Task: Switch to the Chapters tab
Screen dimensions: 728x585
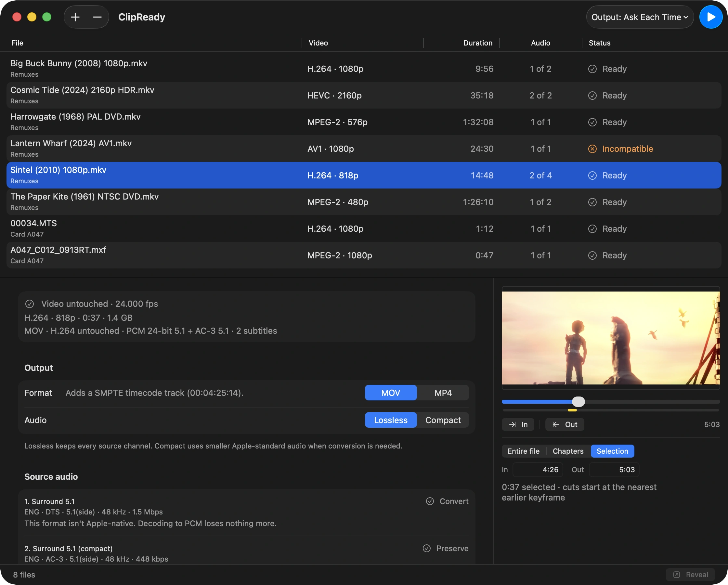Action: pos(568,451)
